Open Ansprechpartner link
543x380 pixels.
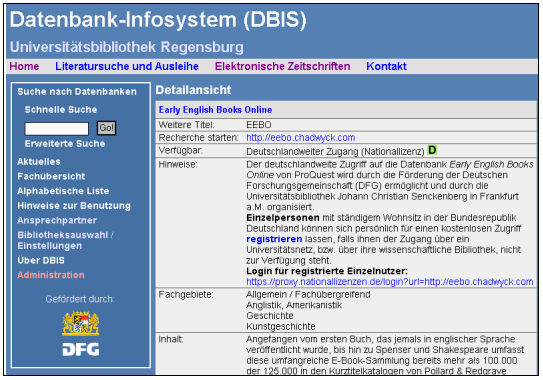point(57,220)
